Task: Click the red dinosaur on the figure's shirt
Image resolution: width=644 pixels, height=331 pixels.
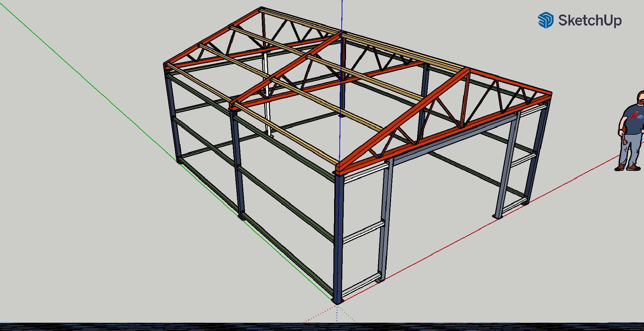Action: click(634, 115)
